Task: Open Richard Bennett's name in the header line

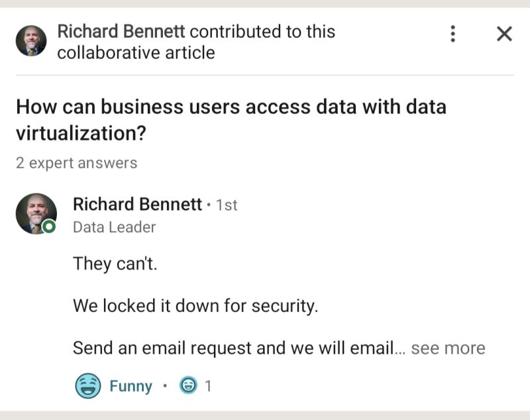Action: pyautogui.click(x=121, y=31)
